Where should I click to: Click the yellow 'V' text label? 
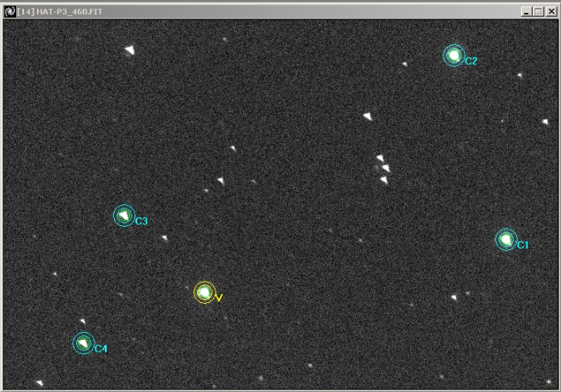[x=219, y=297]
